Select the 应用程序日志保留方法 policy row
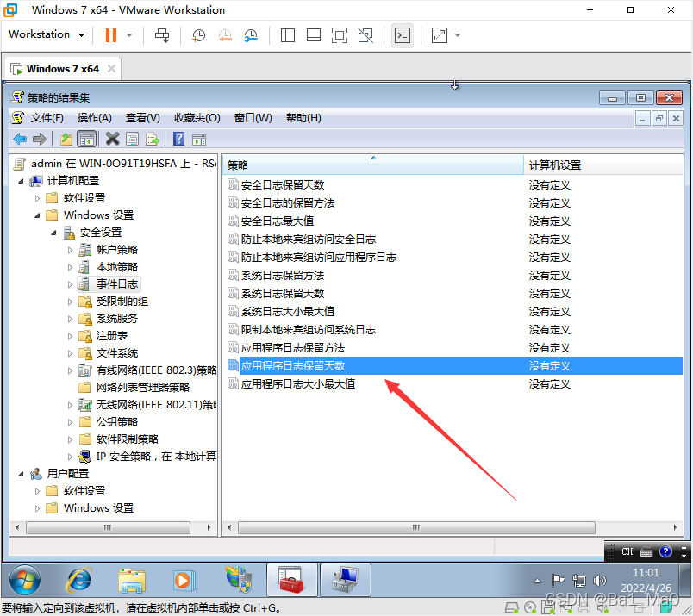The width and height of the screenshot is (693, 616). pos(453,348)
